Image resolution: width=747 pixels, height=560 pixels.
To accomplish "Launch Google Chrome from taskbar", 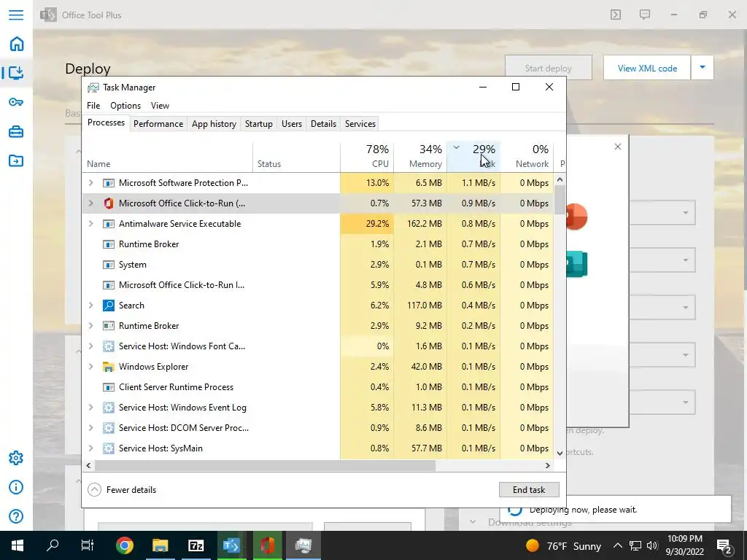I will pyautogui.click(x=124, y=545).
